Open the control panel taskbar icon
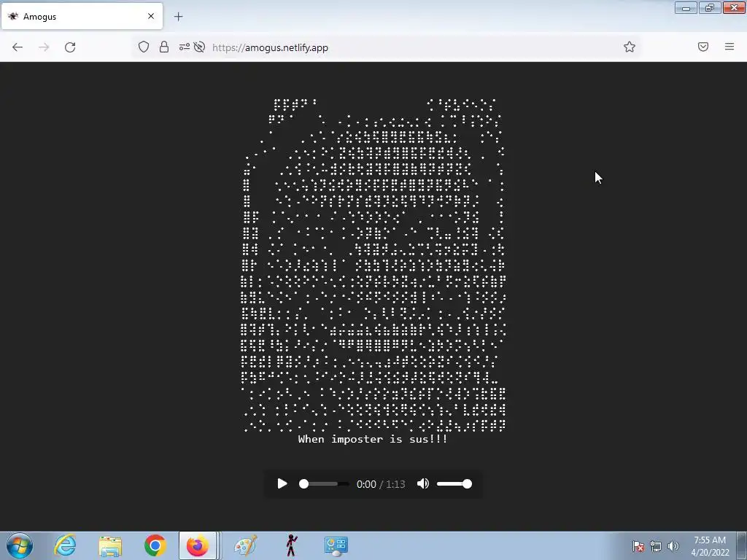747x560 pixels. pos(336,545)
